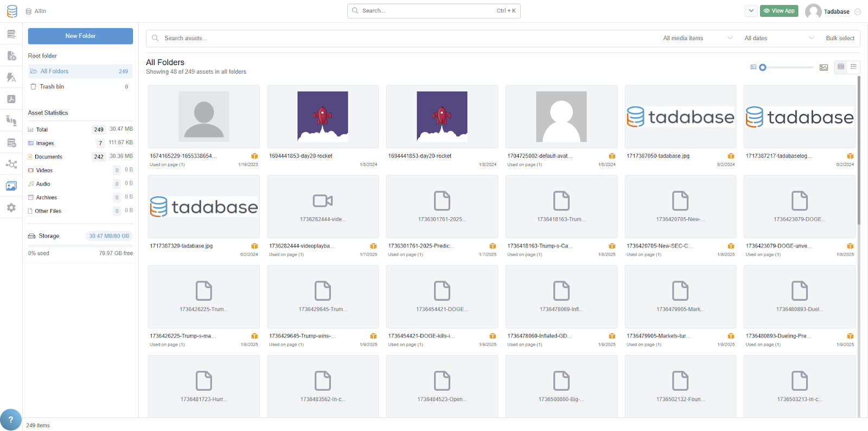Click the vertical scrollbar of the asset grid

point(859,150)
